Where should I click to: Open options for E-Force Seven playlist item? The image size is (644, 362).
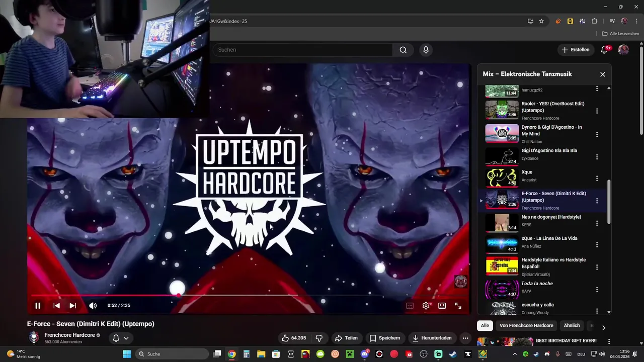[597, 201]
